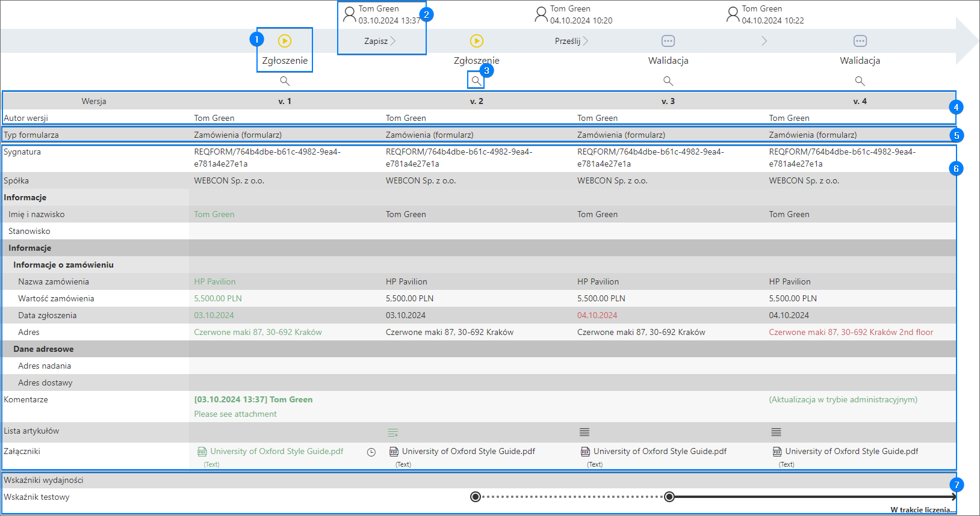The image size is (980, 516).
Task: Click the ellipsis icon above Walidacja for v. 3
Action: click(668, 41)
